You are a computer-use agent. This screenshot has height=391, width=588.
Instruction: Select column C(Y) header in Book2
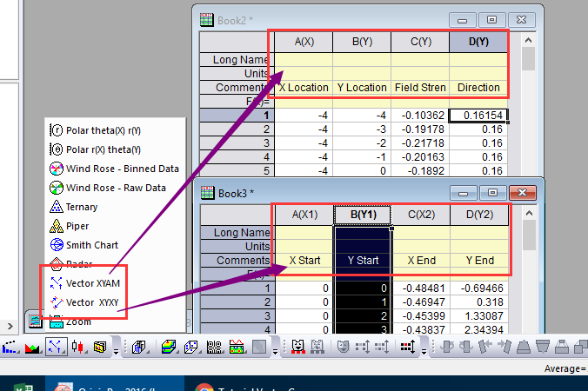(x=421, y=42)
